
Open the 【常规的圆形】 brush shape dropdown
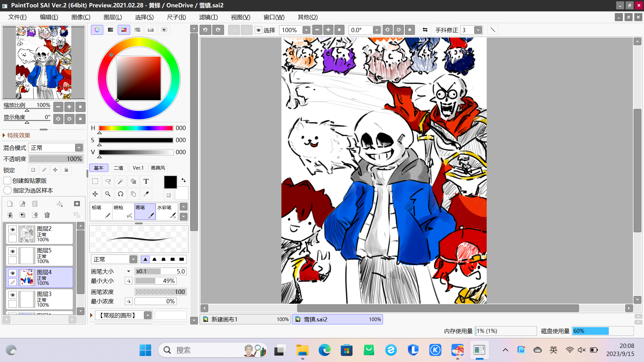coord(148,315)
